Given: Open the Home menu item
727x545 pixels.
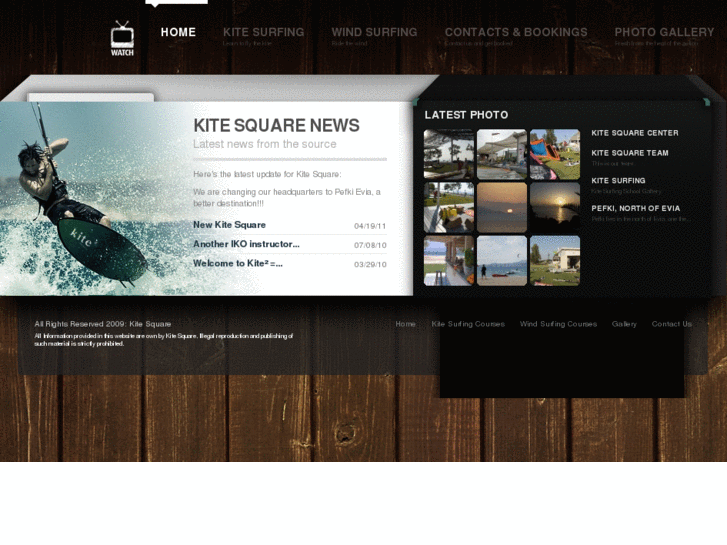Looking at the screenshot, I should (179, 32).
